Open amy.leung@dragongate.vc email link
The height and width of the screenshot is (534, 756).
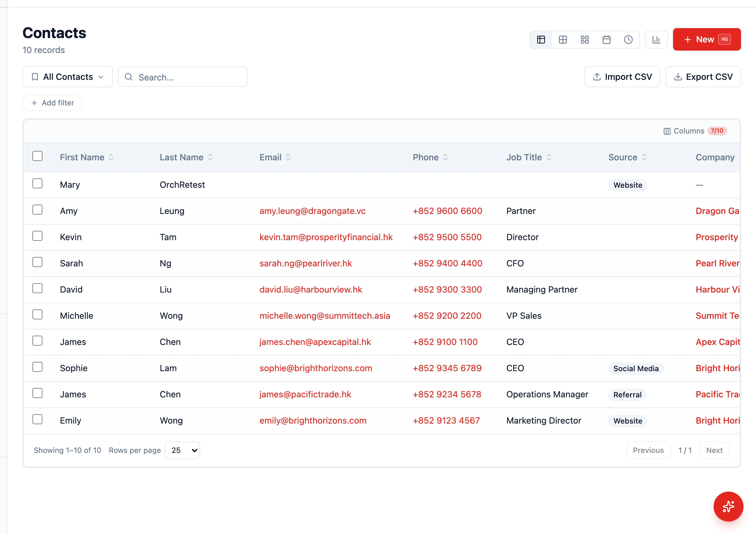point(312,211)
